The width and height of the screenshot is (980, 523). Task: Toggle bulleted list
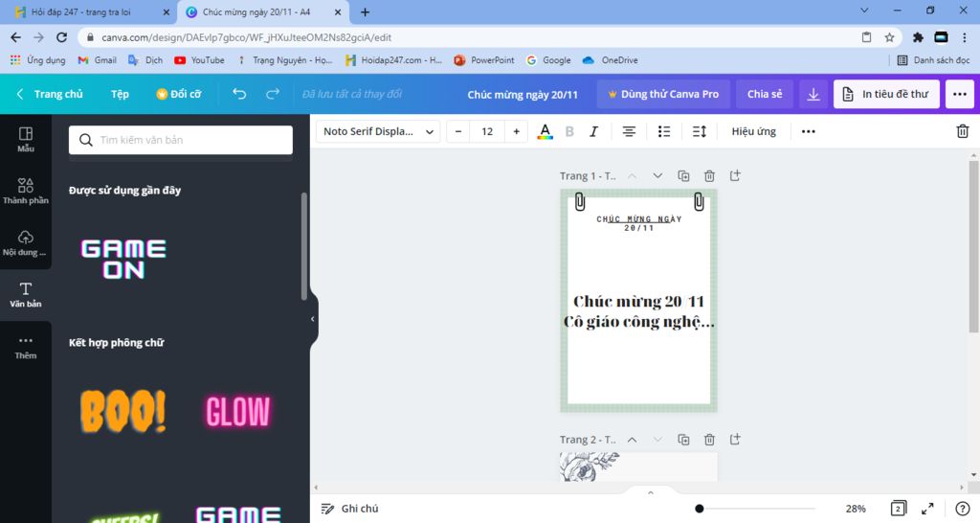[664, 131]
